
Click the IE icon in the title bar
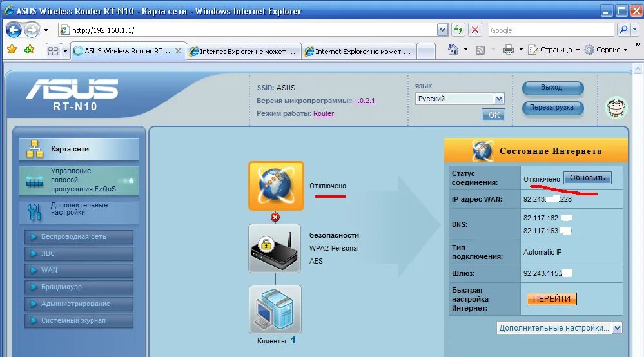pyautogui.click(x=8, y=11)
